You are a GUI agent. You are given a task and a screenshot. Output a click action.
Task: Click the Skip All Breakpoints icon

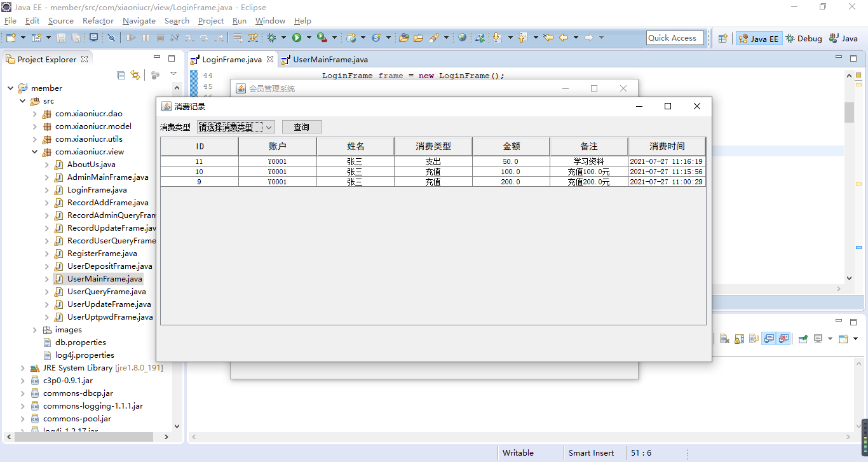point(111,37)
